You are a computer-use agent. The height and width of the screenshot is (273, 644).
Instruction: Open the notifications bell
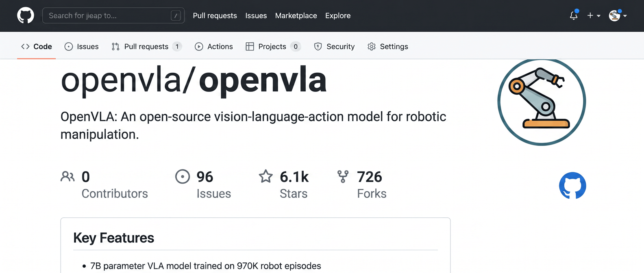[x=574, y=15]
